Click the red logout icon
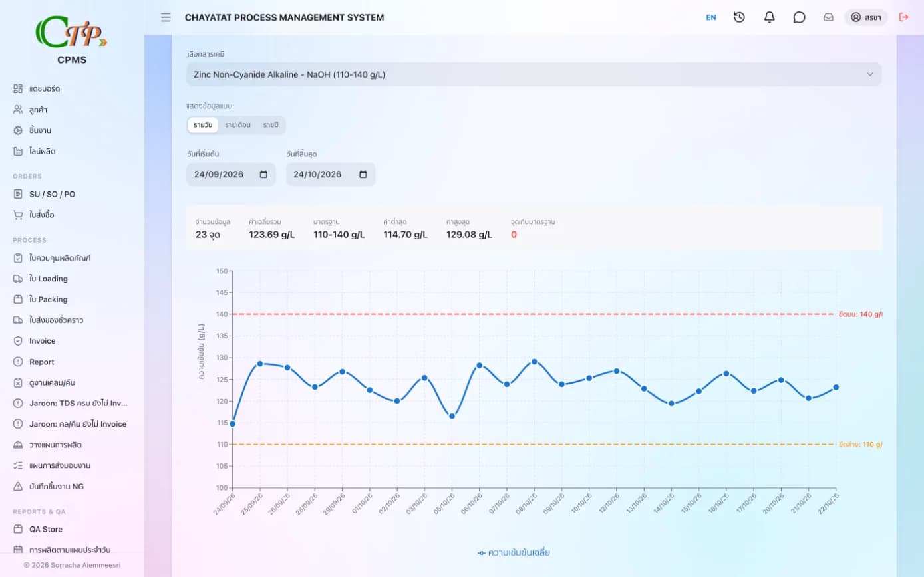 coord(903,17)
